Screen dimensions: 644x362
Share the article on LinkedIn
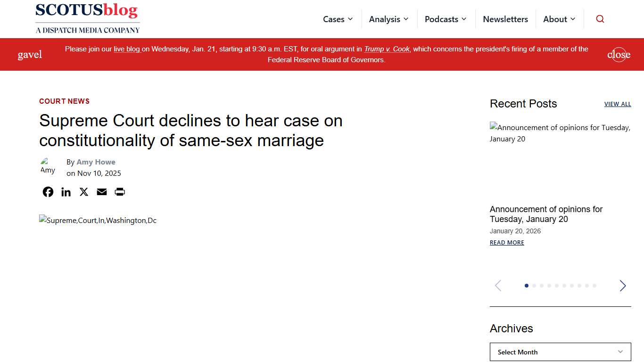[x=66, y=192]
